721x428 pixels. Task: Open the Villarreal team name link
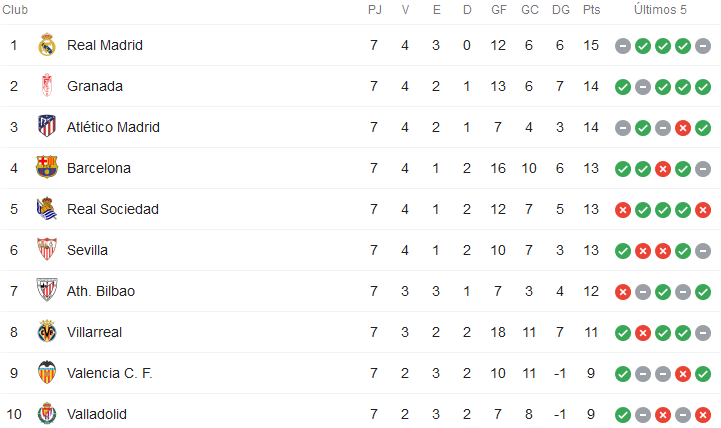click(94, 332)
